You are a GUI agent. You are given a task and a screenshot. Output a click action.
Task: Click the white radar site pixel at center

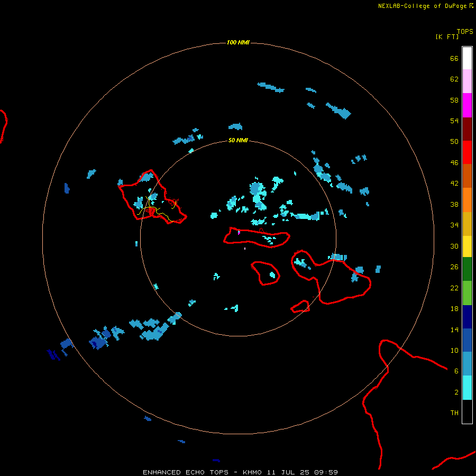click(245, 249)
